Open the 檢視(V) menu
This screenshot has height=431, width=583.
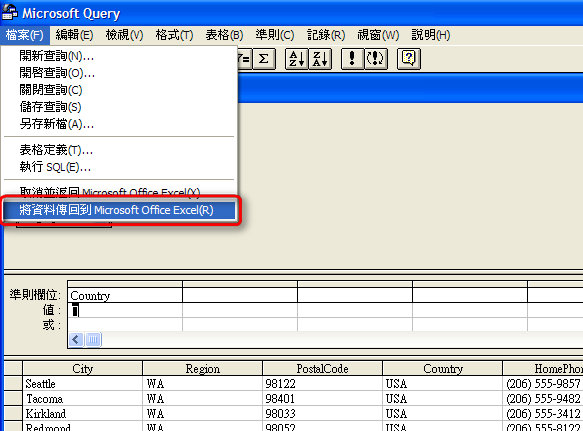click(x=125, y=35)
